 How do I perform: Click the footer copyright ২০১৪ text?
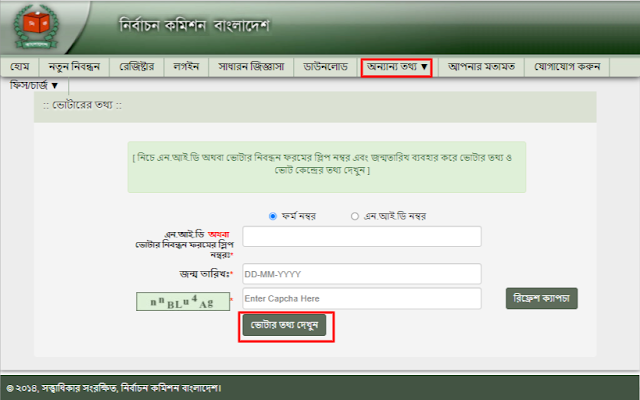point(113,388)
